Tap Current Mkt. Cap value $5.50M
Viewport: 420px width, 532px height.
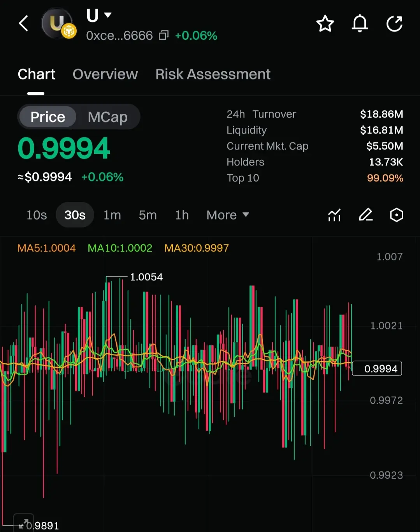click(x=385, y=146)
